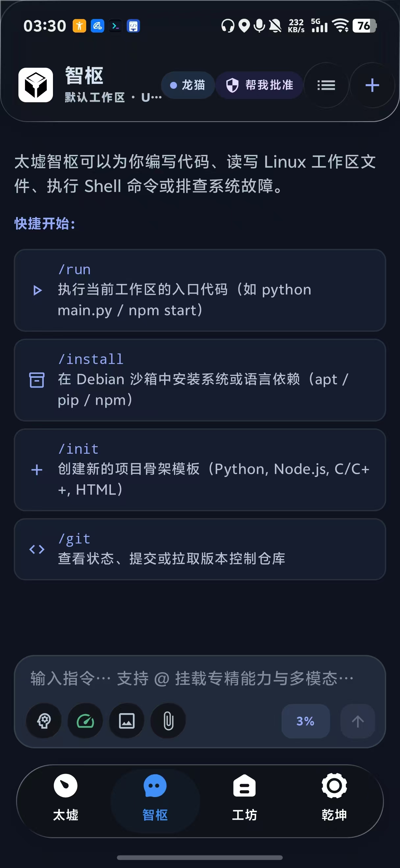
Task: Toggle the 帮我批准 approval mode chip
Action: pyautogui.click(x=259, y=85)
